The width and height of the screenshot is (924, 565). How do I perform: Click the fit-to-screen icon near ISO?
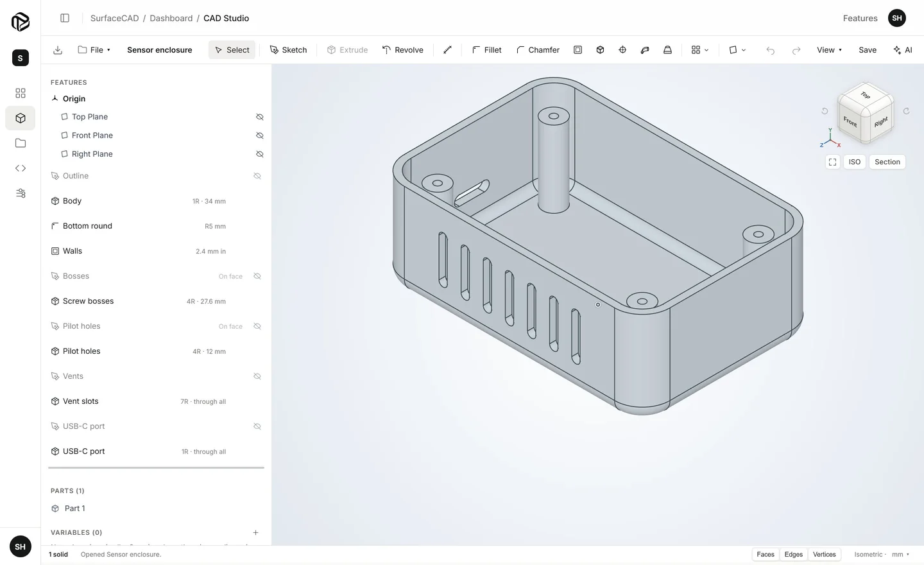pyautogui.click(x=833, y=162)
